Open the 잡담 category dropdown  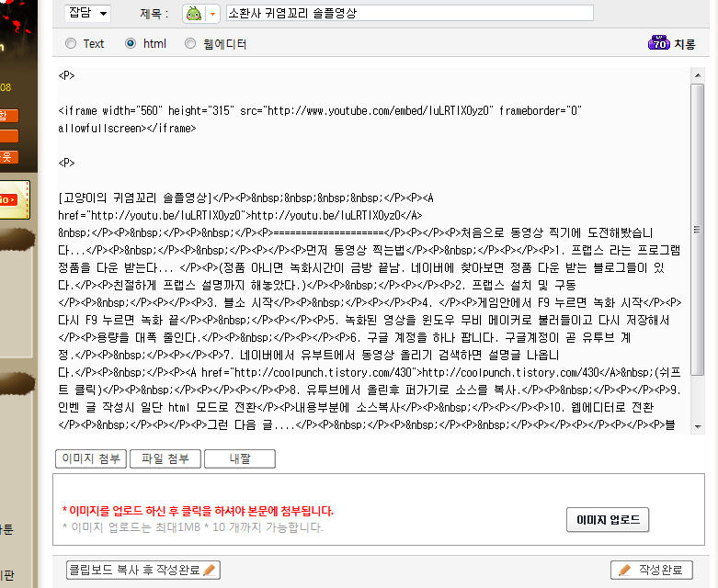click(x=88, y=14)
